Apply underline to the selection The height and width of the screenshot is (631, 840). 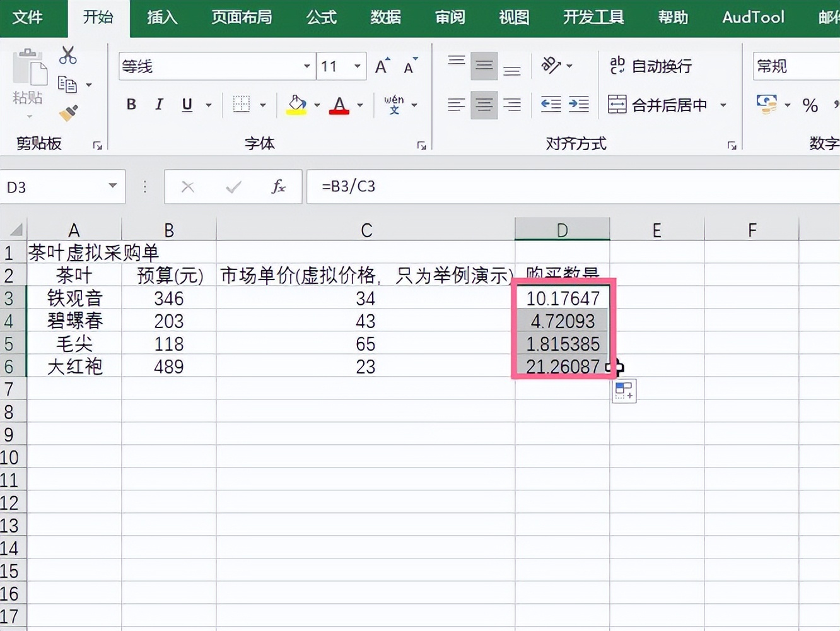pyautogui.click(x=186, y=105)
